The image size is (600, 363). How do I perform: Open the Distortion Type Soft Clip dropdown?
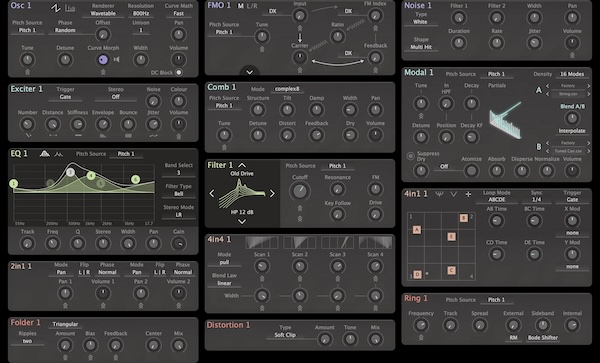tap(285, 335)
